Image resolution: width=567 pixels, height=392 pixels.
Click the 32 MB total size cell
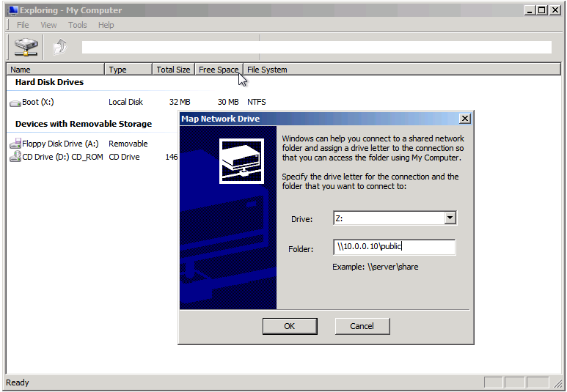pos(180,103)
